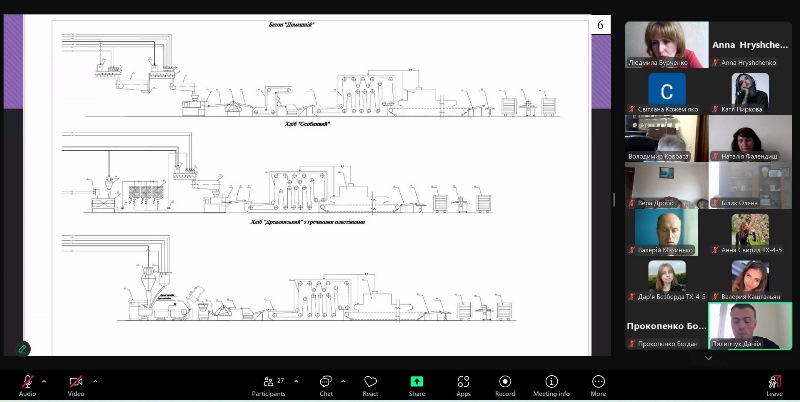Click muted mic icon beside Катя Пиркова's name
This screenshot has width=800, height=402.
[716, 109]
